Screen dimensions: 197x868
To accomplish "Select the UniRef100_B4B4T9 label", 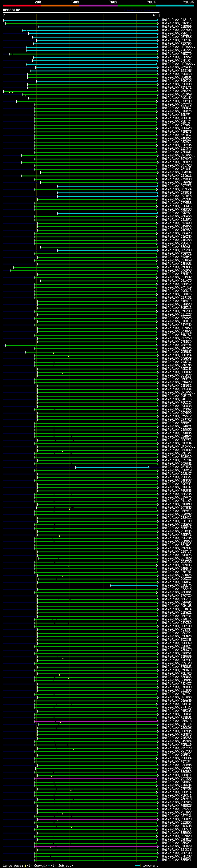I will click(176, 301).
